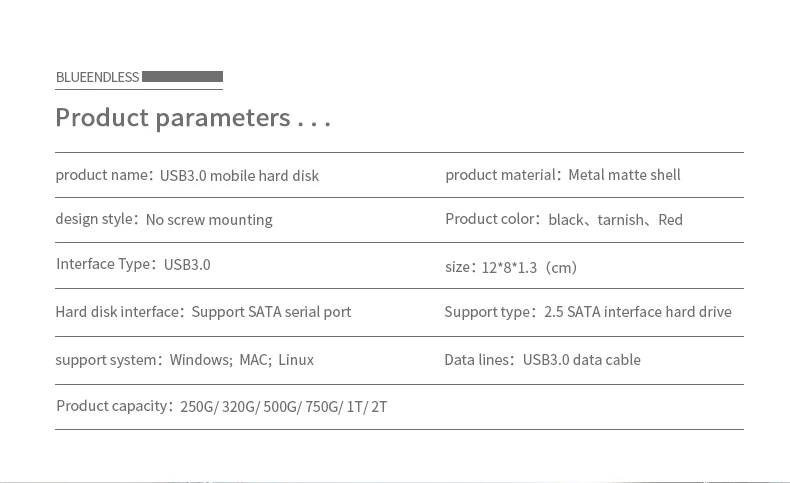The height and width of the screenshot is (483, 790).
Task: Click the BLUEENDLESS brand label
Action: pos(97,77)
